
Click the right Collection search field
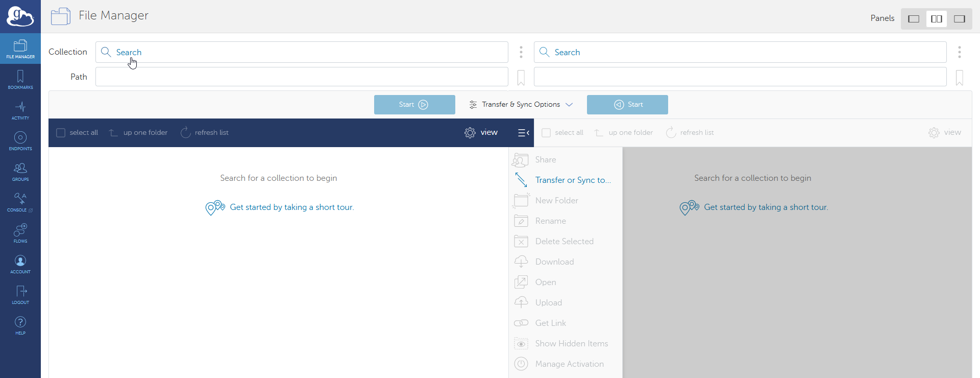(740, 52)
